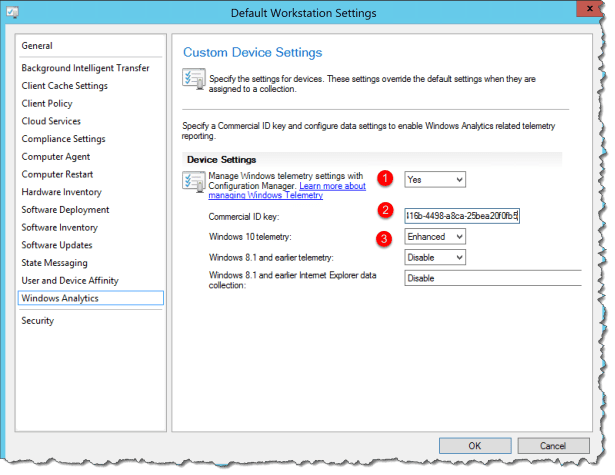This screenshot has width=615, height=475.
Task: Click the Custom Device Settings header icon
Action: pyautogui.click(x=194, y=79)
